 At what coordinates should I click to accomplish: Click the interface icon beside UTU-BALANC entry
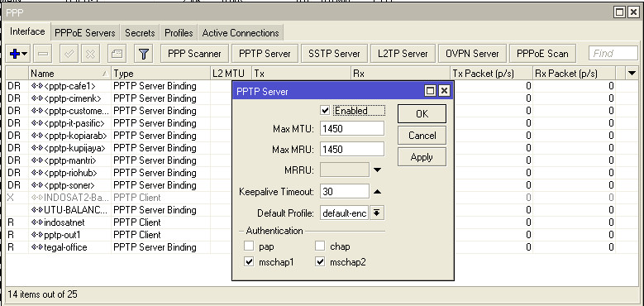pyautogui.click(x=37, y=210)
